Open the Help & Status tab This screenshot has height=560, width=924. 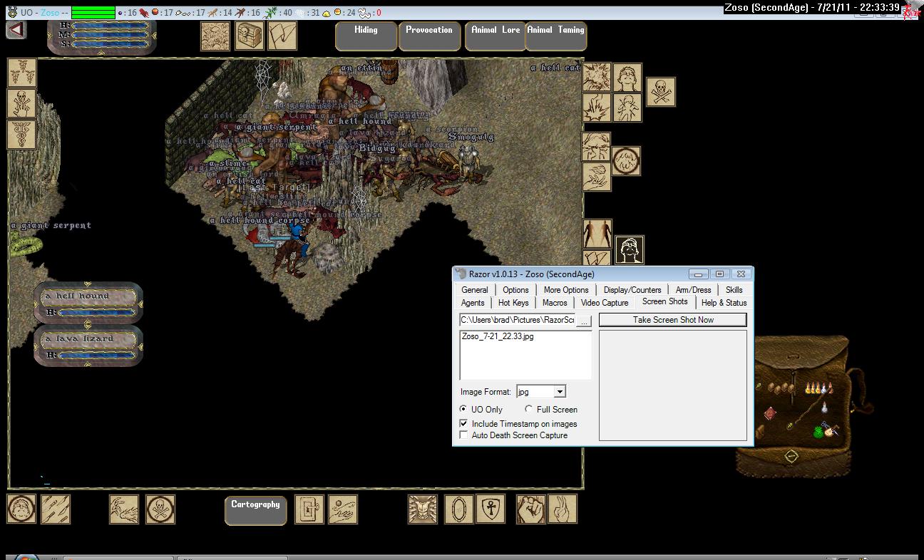724,303
